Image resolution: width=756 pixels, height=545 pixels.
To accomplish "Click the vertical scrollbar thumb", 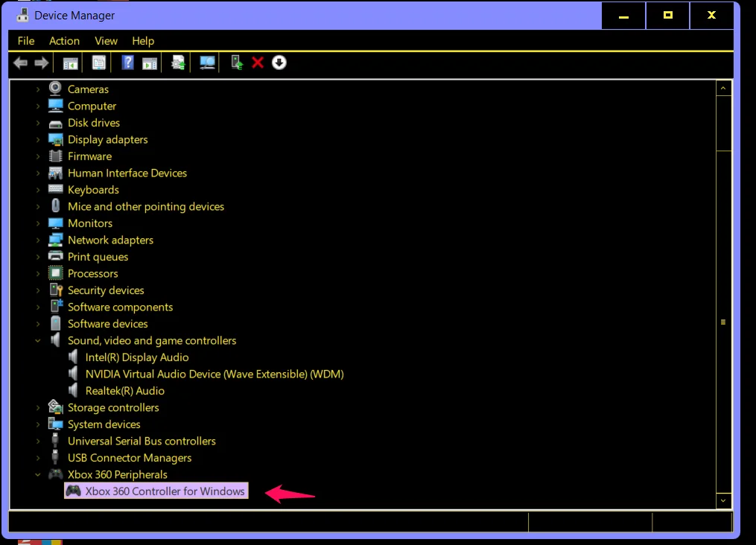I will (x=723, y=322).
